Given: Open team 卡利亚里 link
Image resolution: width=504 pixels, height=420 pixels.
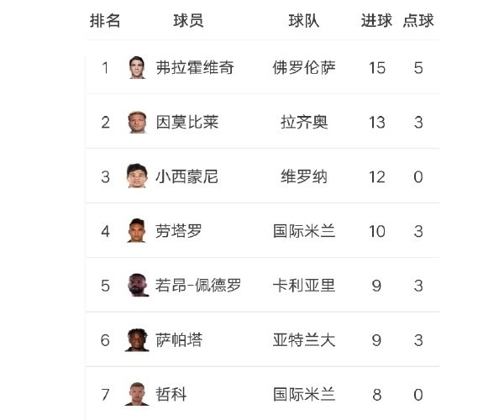Looking at the screenshot, I should [304, 286].
